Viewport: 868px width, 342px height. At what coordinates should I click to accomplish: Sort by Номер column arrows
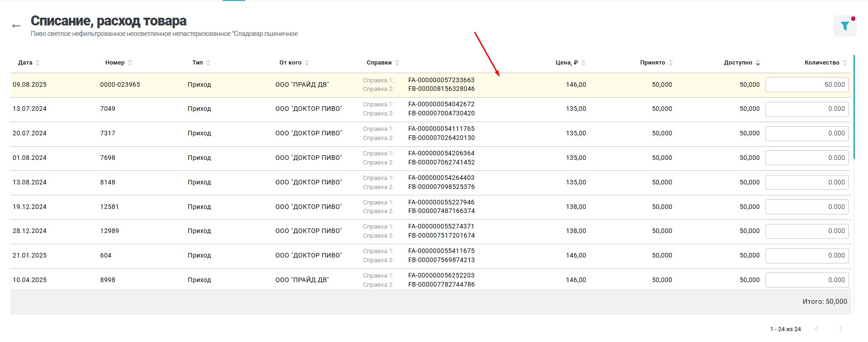[130, 63]
